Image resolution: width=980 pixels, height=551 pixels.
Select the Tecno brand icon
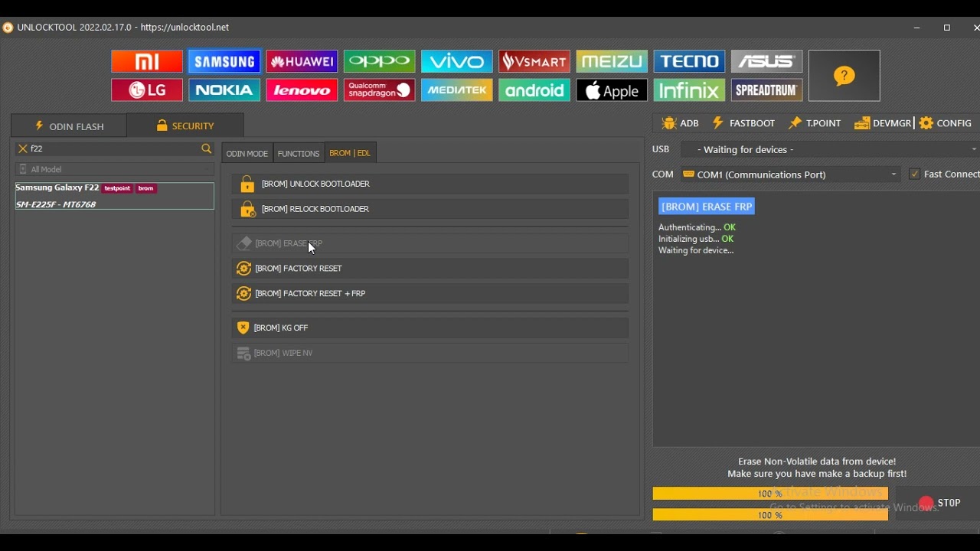[689, 61]
